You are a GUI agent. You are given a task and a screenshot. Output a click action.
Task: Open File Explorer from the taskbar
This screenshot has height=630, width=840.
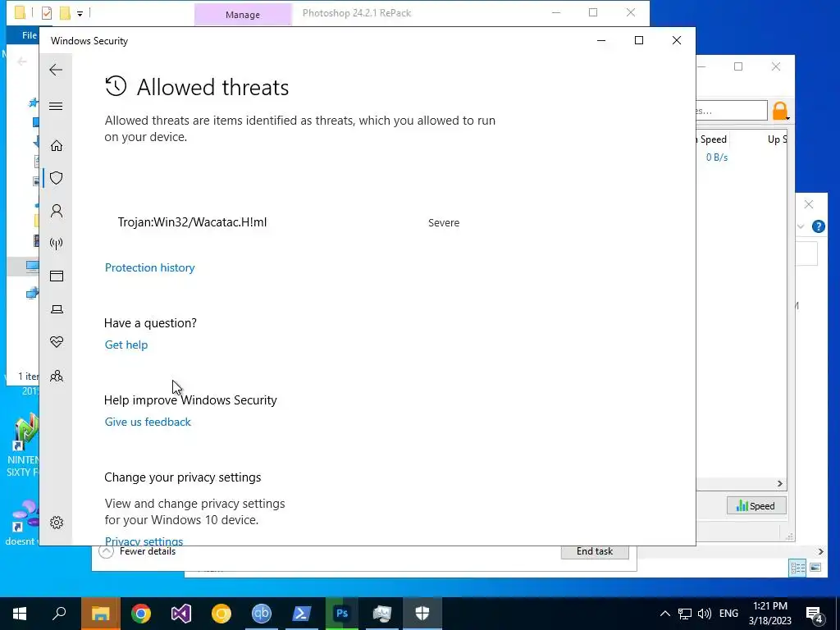click(101, 614)
